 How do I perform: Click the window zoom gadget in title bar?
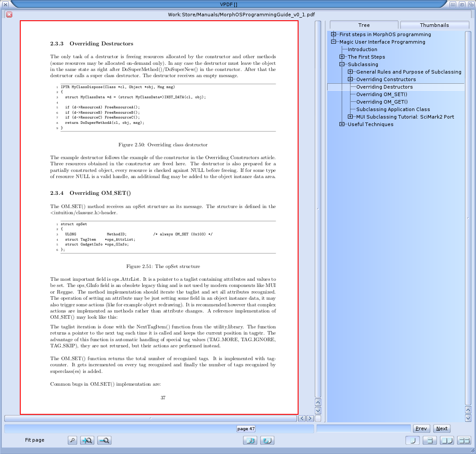(462, 4)
